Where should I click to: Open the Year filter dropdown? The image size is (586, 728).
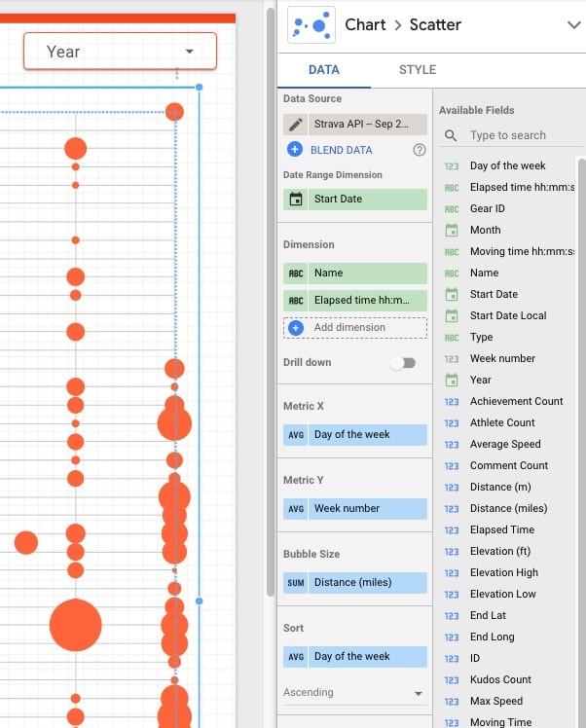[x=121, y=52]
